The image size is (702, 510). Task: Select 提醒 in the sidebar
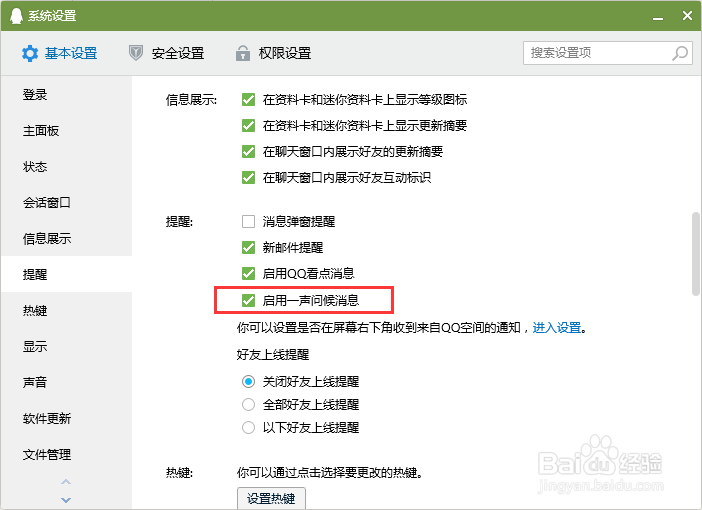[66, 274]
